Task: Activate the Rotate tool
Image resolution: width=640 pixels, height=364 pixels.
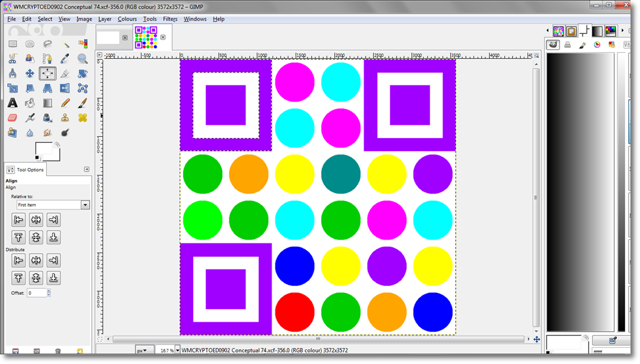Action: click(82, 73)
